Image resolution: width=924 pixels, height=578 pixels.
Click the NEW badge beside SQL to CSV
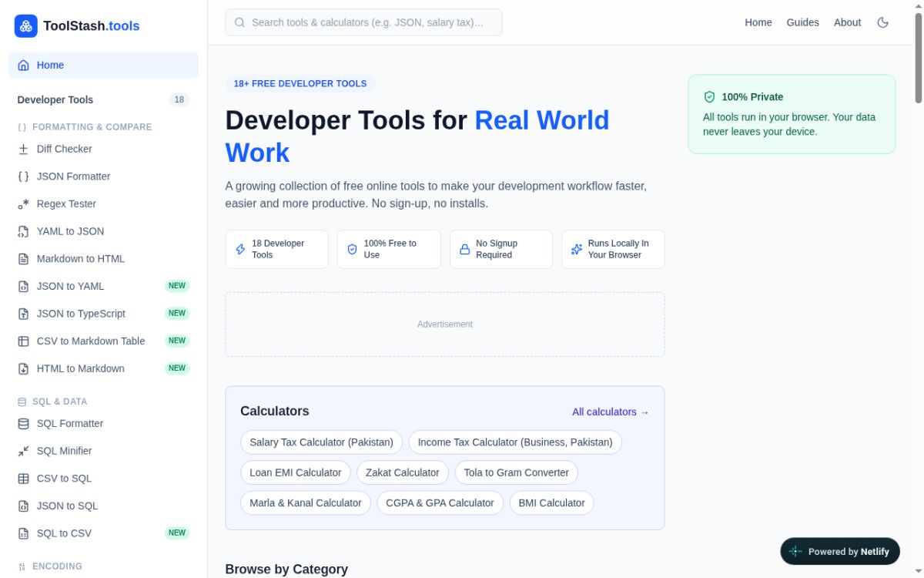click(x=177, y=533)
